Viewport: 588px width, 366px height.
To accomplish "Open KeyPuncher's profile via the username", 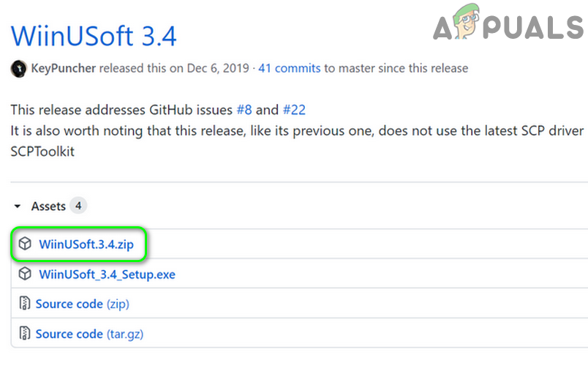I will click(64, 69).
